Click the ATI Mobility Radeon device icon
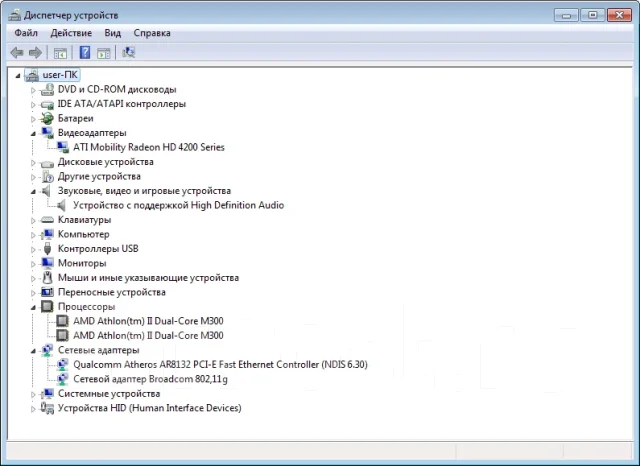 (63, 147)
